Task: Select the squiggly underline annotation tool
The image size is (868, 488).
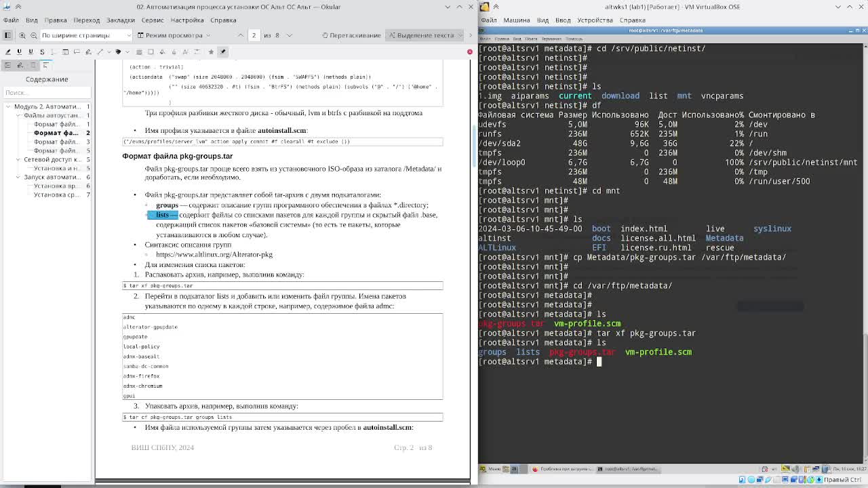Action: [31, 52]
